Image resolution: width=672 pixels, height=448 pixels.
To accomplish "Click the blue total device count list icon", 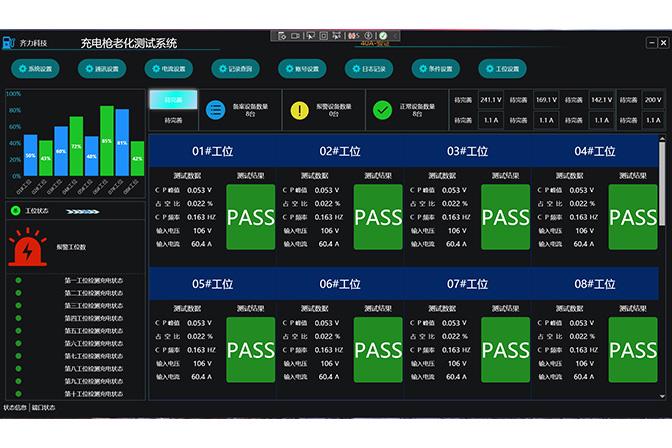I will coord(215,110).
